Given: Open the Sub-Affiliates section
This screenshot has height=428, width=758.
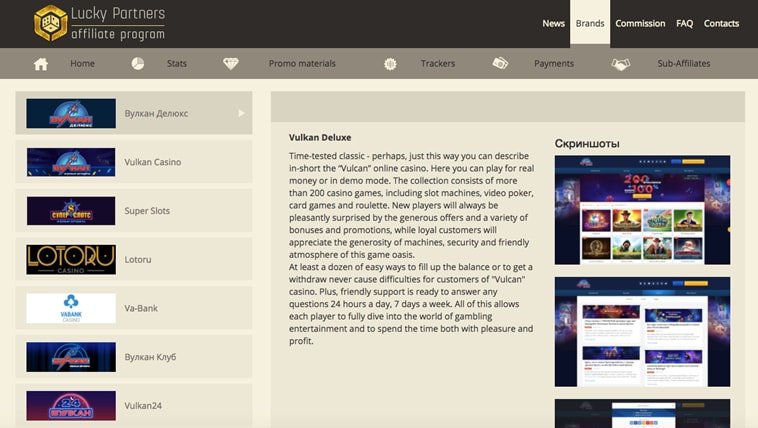Looking at the screenshot, I should click(x=684, y=63).
